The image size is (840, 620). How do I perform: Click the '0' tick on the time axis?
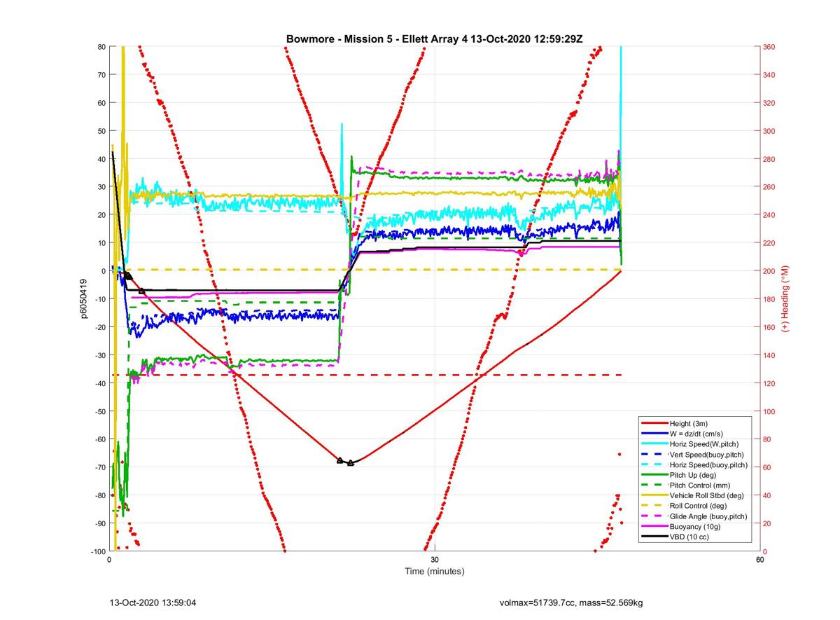pyautogui.click(x=110, y=560)
